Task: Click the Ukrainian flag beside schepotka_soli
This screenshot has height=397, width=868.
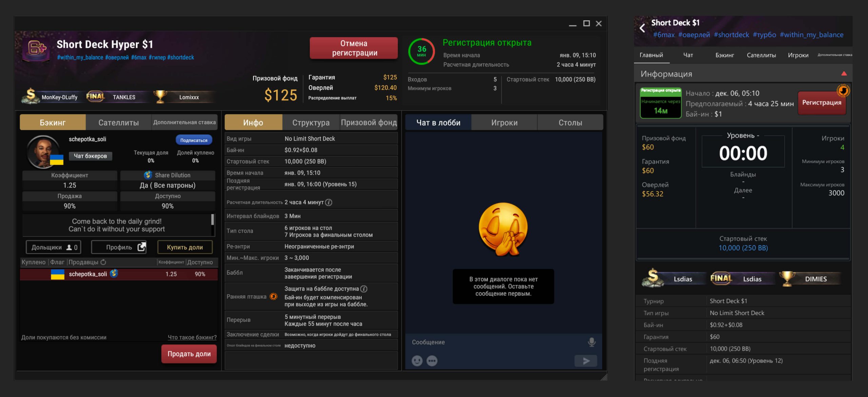Action: click(57, 274)
